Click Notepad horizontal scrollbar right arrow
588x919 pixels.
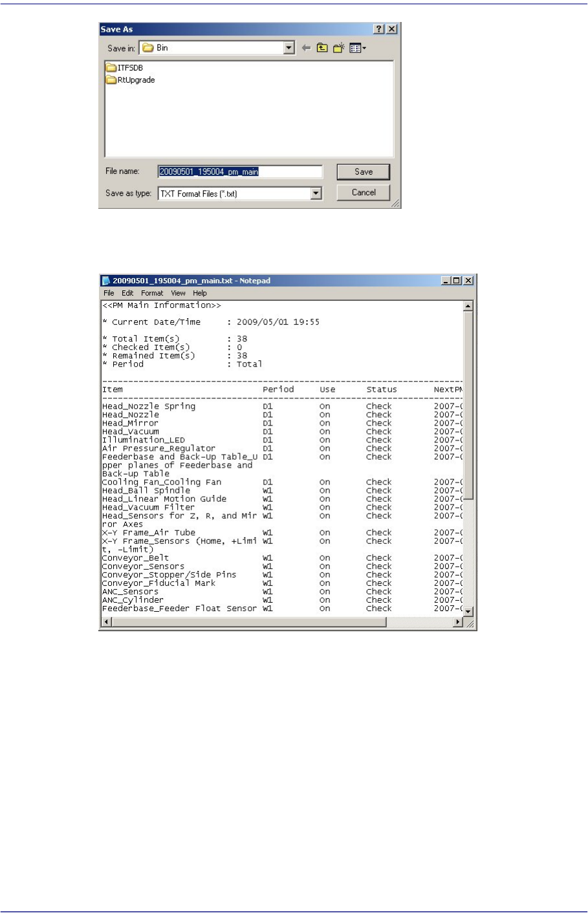coord(458,622)
